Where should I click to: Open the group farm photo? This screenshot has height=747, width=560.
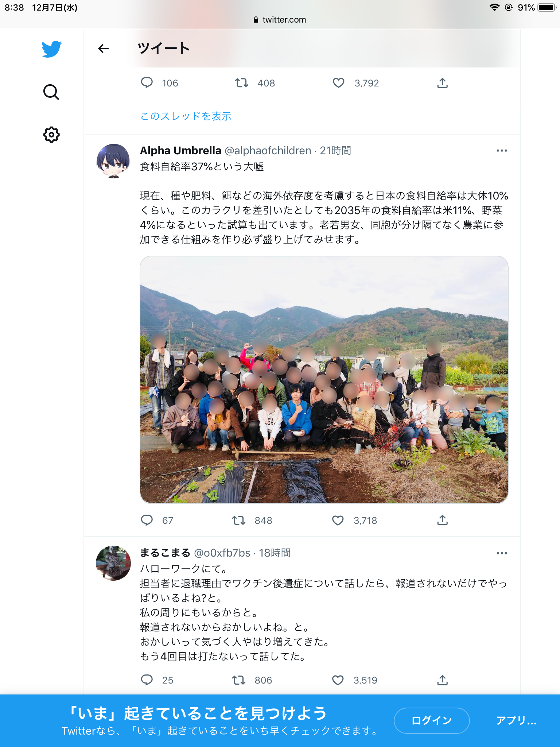point(324,380)
